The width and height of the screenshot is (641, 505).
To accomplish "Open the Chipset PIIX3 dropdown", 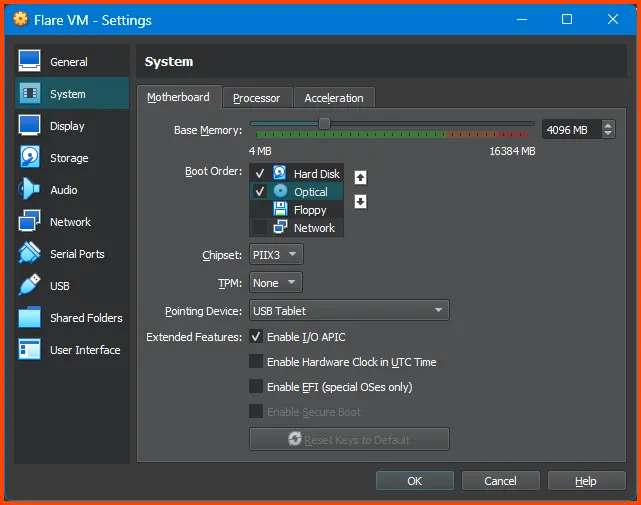I will 276,255.
